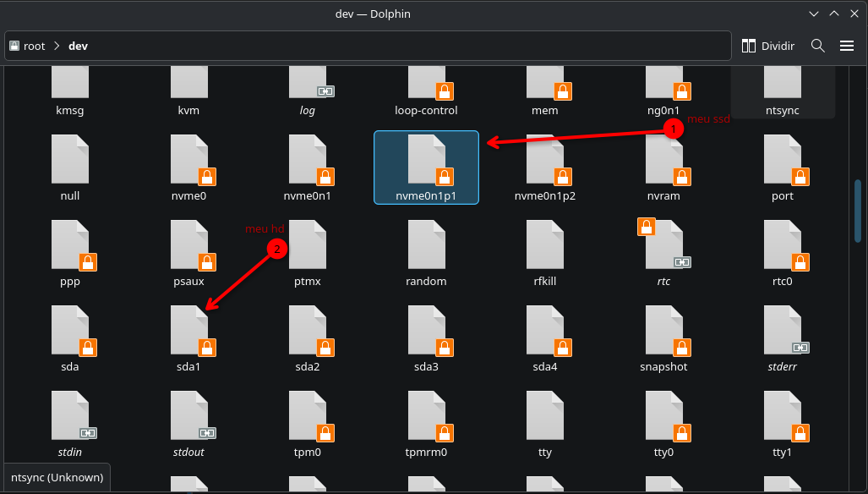
Task: Select the ppp device file
Action: click(x=70, y=253)
